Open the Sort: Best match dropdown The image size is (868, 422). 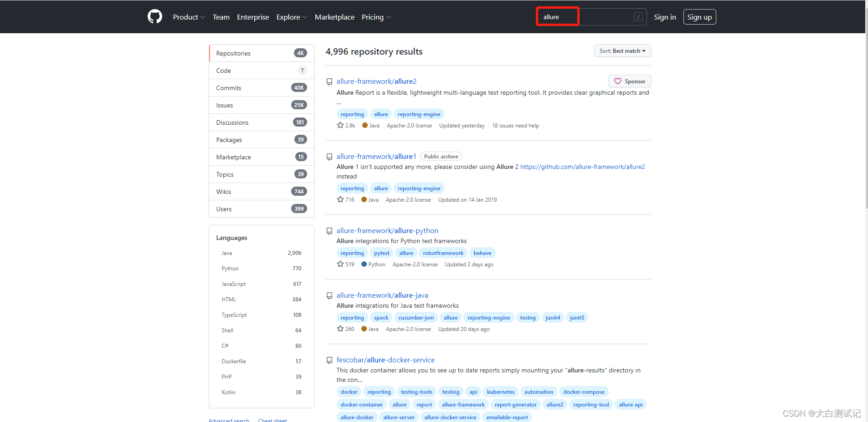622,51
